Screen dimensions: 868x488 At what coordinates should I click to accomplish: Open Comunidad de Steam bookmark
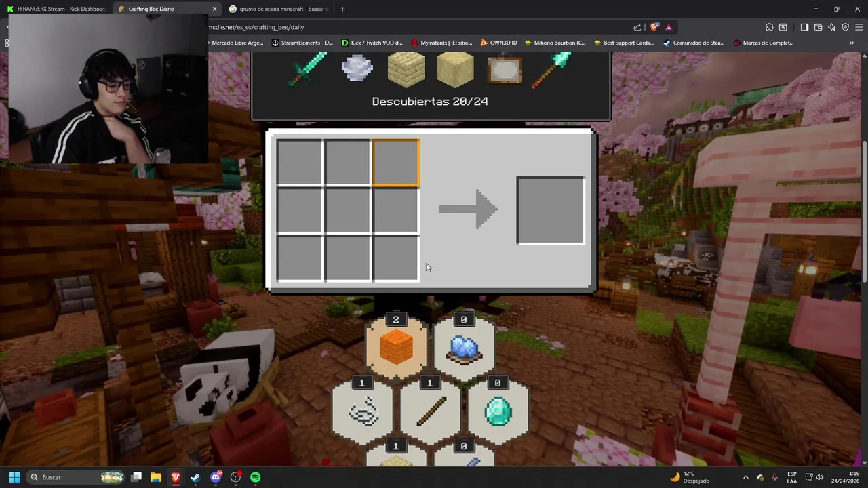(x=694, y=43)
